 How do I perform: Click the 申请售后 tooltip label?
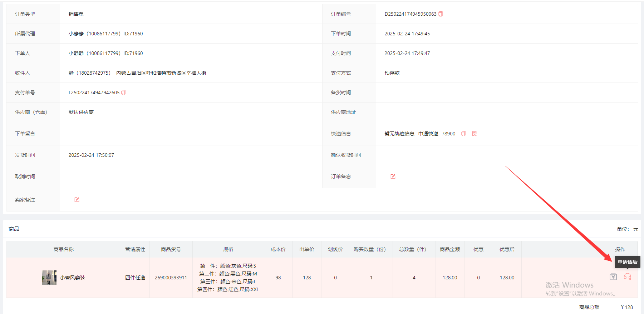[627, 262]
